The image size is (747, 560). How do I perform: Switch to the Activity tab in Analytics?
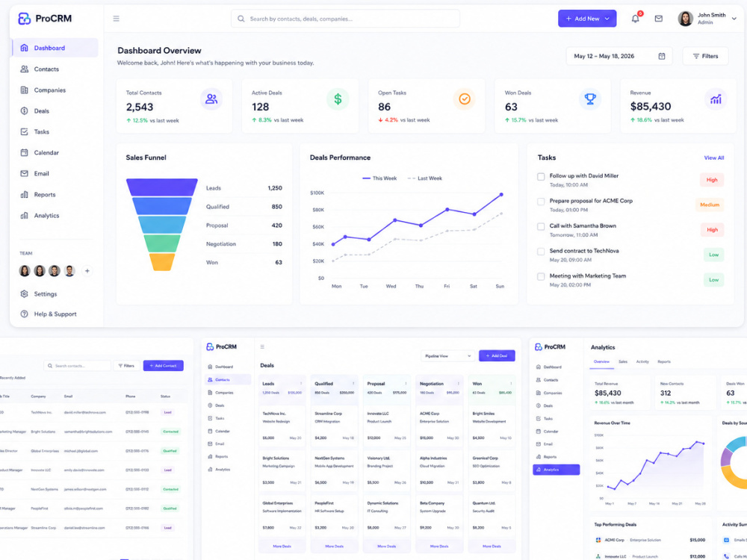point(642,362)
